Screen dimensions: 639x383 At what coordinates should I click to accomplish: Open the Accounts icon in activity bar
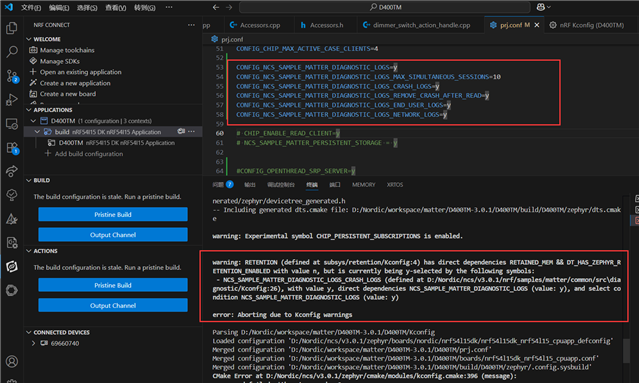click(12, 361)
